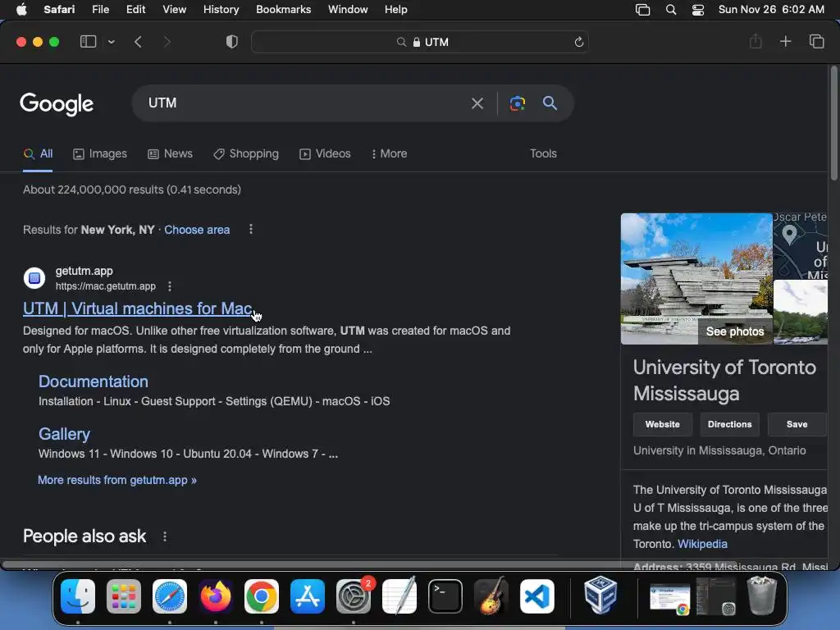Open the Share button in toolbar
The image size is (840, 630).
(x=756, y=41)
